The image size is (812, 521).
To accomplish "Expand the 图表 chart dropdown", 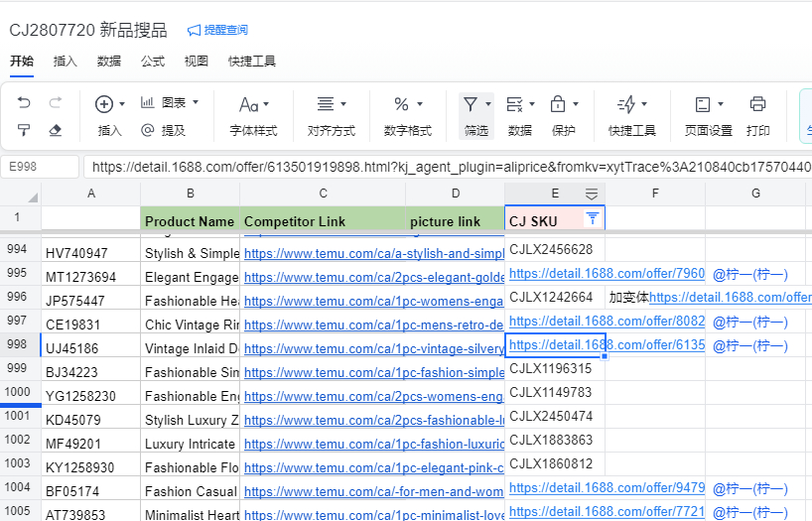I will [x=169, y=102].
